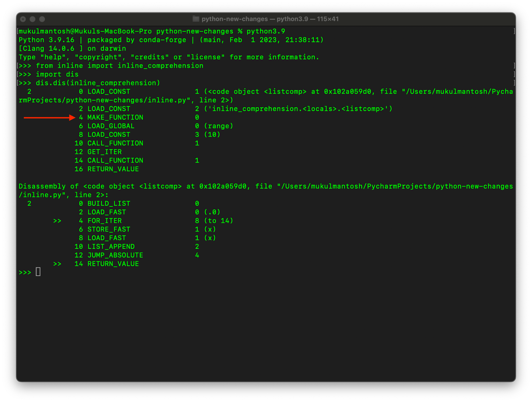Click the (range) argument text
532x402 pixels.
[x=218, y=126]
